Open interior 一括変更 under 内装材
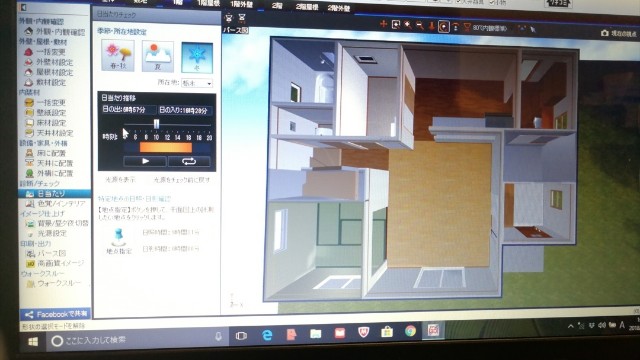Viewport: 640px width, 360px height. [45, 102]
